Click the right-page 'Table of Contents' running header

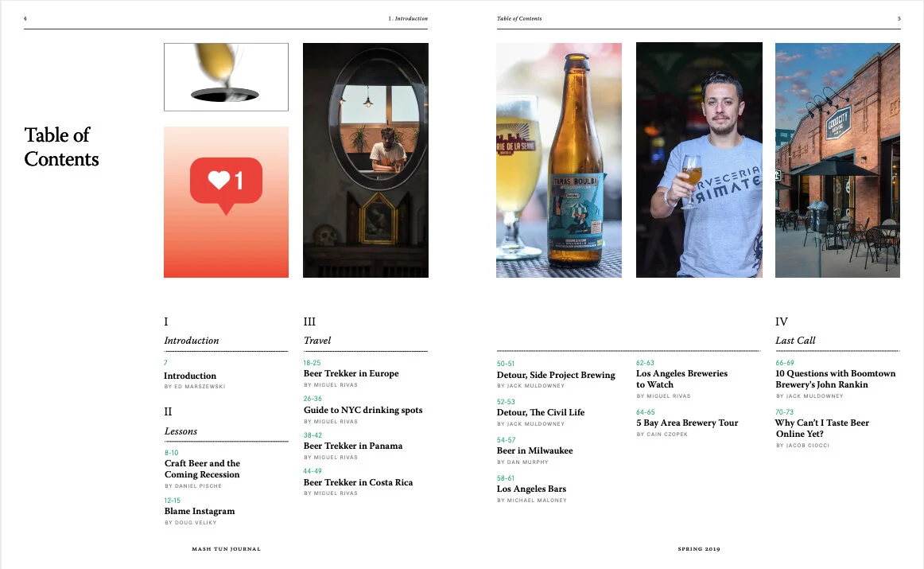point(519,19)
